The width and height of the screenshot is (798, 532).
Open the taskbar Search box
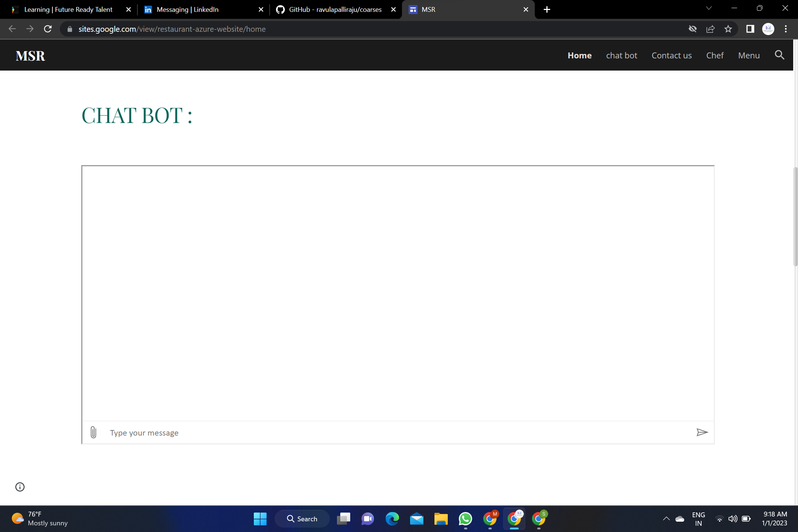(x=302, y=519)
